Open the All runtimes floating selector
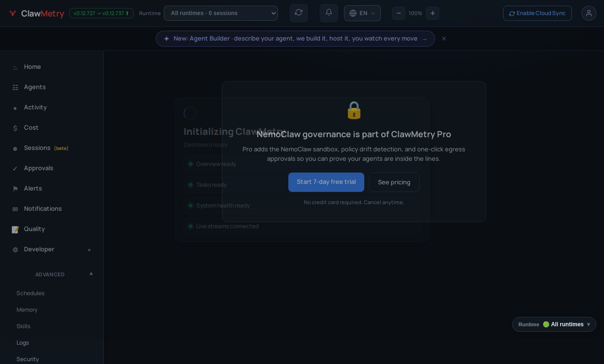The width and height of the screenshot is (604, 364). coord(554,324)
